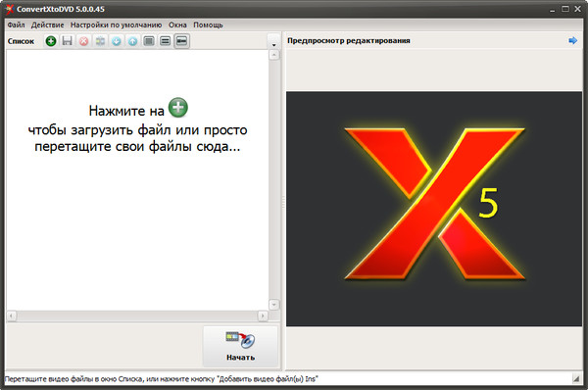Open the Помощь menu
Viewport: 588px width, 390px height.
(x=208, y=24)
